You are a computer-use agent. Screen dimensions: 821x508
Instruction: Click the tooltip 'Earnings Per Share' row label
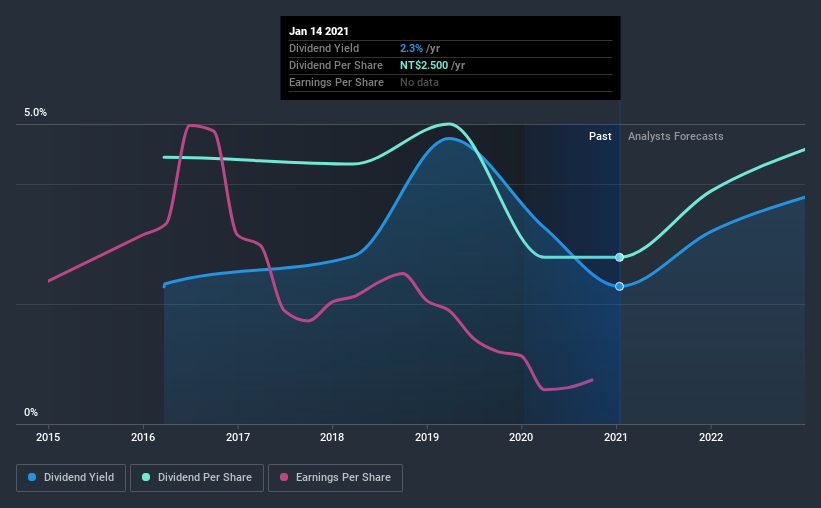pos(336,83)
